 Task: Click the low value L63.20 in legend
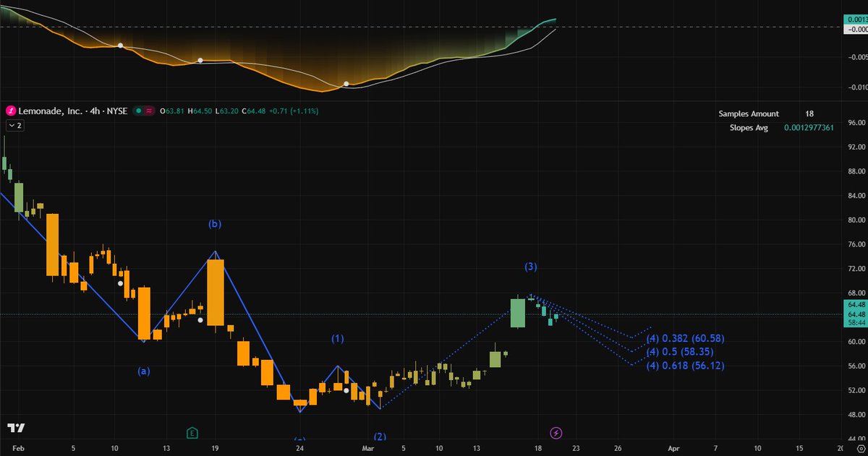point(228,111)
